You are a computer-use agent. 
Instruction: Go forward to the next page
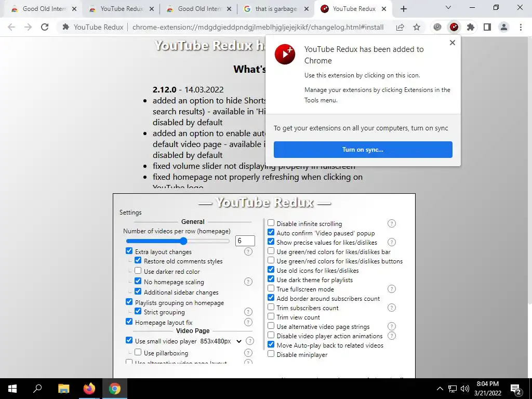28,27
